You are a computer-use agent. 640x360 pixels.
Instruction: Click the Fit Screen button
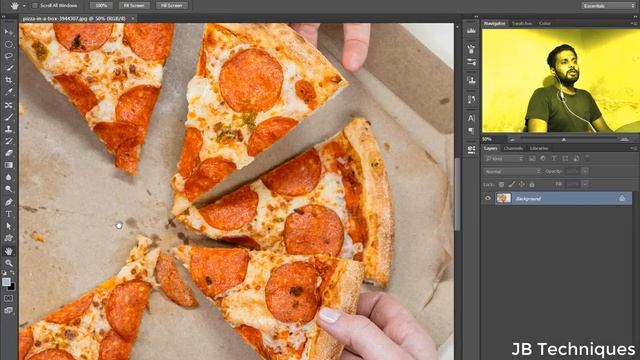pyautogui.click(x=134, y=5)
